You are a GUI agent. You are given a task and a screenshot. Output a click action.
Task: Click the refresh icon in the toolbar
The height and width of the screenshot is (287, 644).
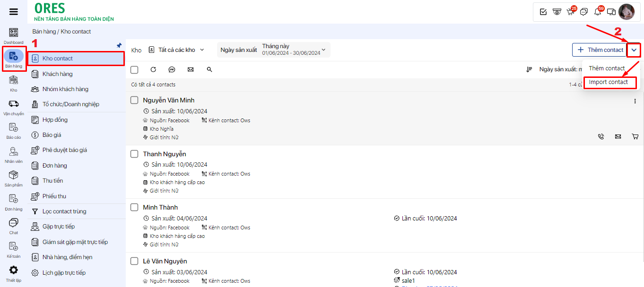(153, 69)
